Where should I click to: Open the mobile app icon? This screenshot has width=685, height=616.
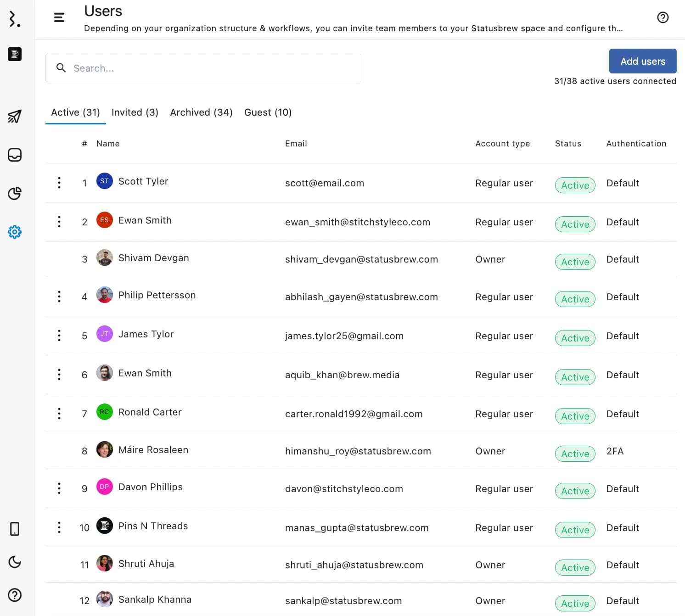click(15, 529)
